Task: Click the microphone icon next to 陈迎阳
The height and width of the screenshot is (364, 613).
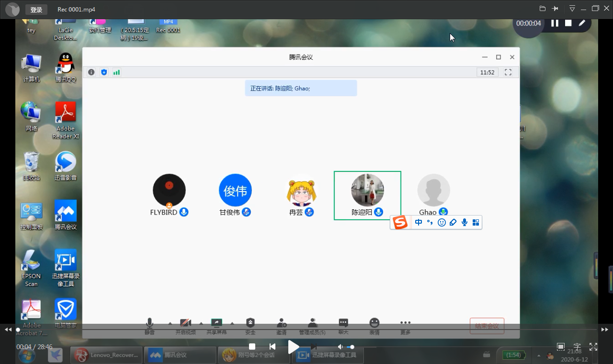Action: [x=379, y=212]
